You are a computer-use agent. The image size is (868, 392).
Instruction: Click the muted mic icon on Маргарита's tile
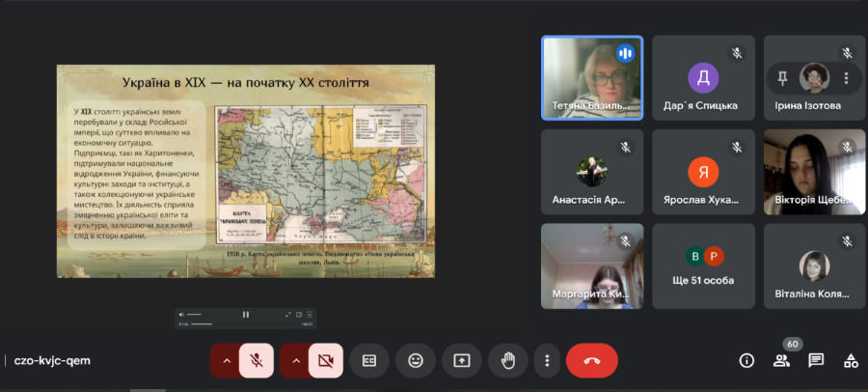pos(626,241)
